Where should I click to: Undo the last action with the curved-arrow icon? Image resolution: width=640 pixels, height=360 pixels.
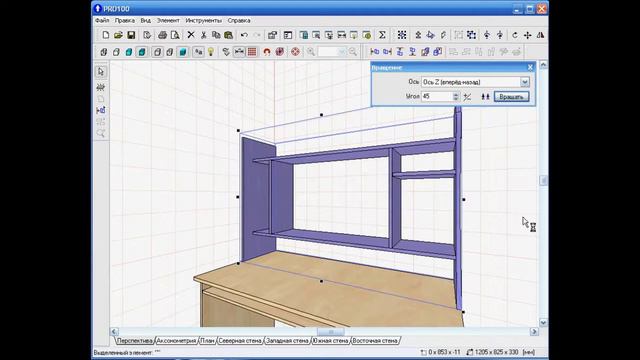[x=244, y=35]
